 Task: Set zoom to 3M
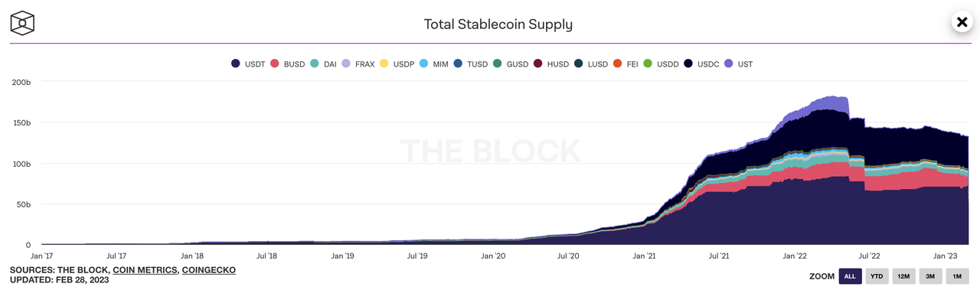[930, 276]
